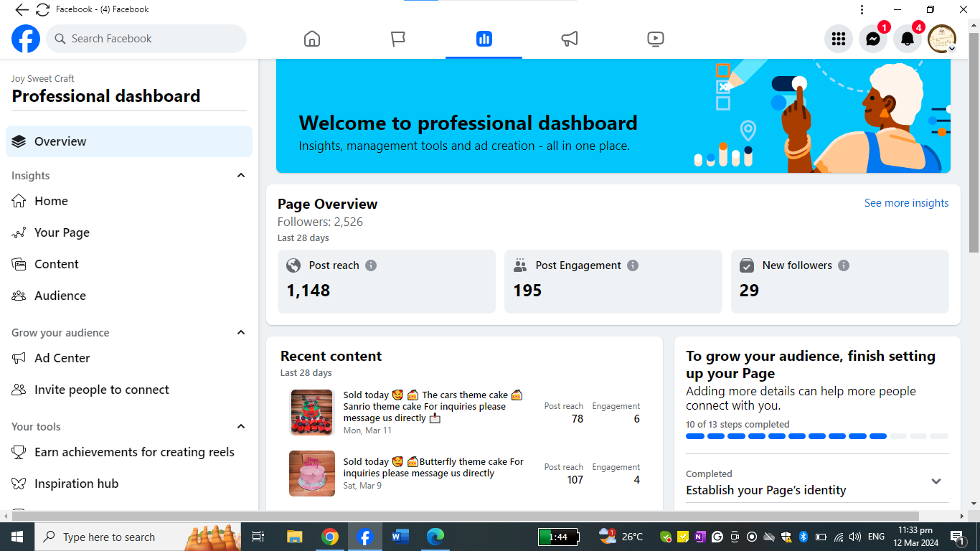Select Overview in the sidebar
The height and width of the screenshot is (551, 980).
129,141
